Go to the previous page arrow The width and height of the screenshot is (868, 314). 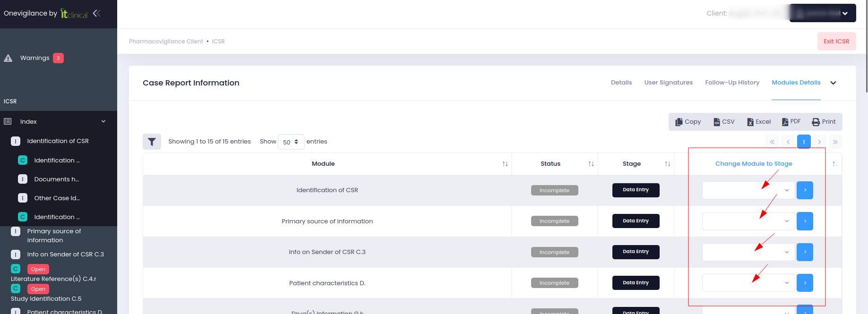(x=788, y=142)
